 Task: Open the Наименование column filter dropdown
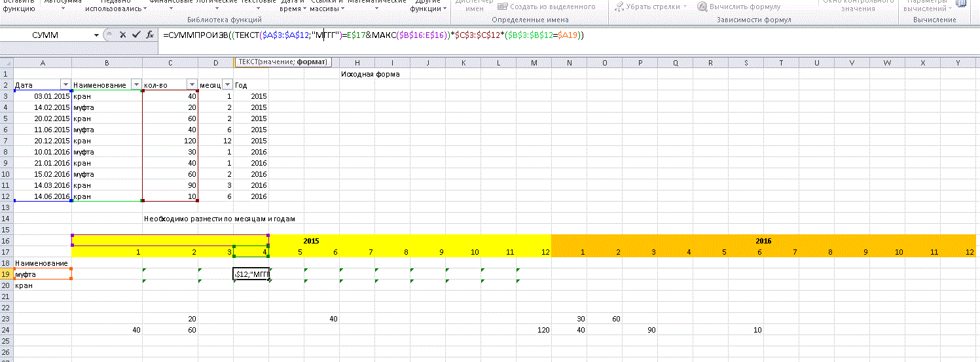pos(136,85)
